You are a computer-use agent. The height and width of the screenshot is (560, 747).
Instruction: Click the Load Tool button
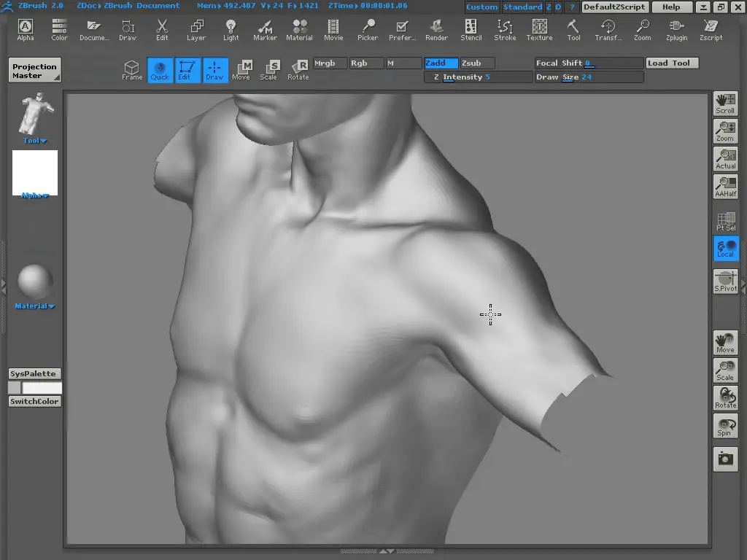[672, 63]
